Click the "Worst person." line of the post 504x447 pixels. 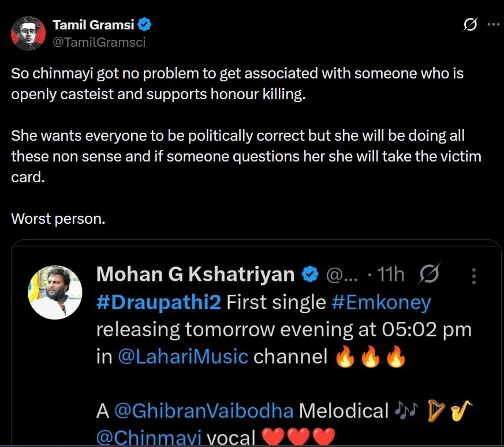[58, 219]
